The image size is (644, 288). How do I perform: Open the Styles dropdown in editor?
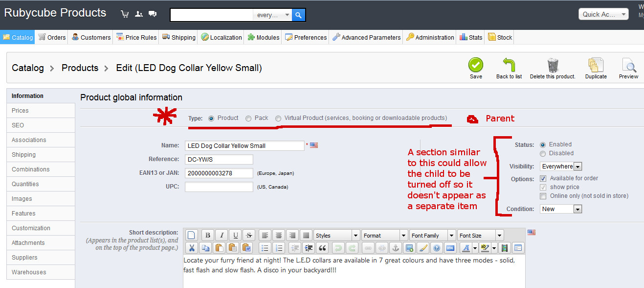(x=336, y=235)
